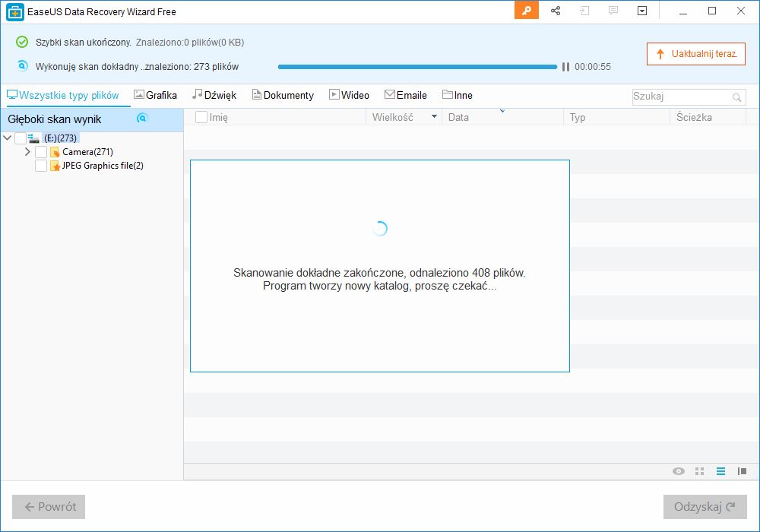Switch to the Dźwięk tab
The height and width of the screenshot is (532, 760).
pyautogui.click(x=214, y=96)
